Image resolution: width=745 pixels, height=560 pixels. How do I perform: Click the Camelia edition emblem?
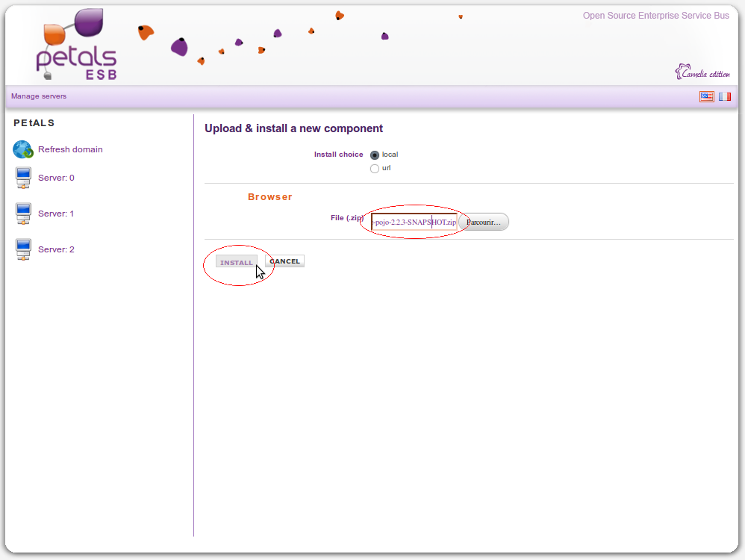click(702, 73)
